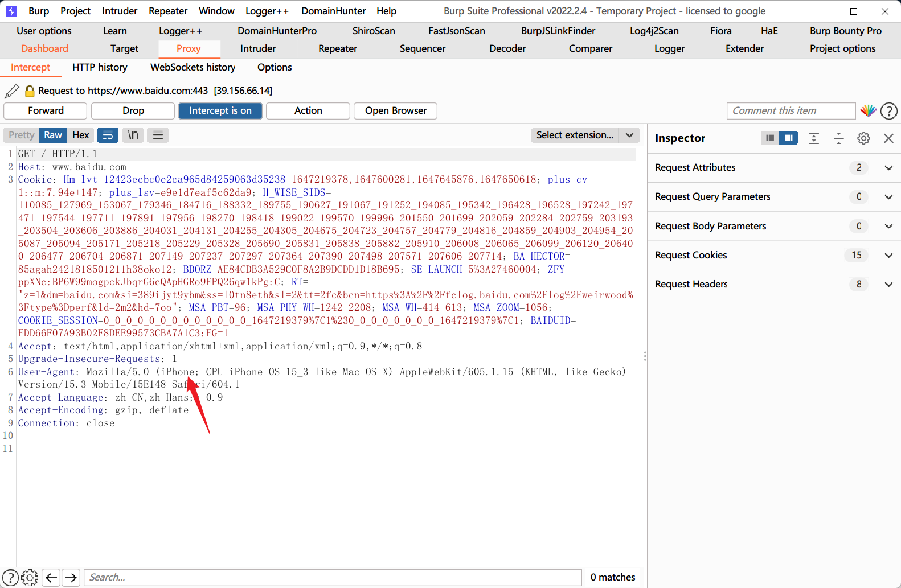Open the Extender tab

[x=744, y=48]
